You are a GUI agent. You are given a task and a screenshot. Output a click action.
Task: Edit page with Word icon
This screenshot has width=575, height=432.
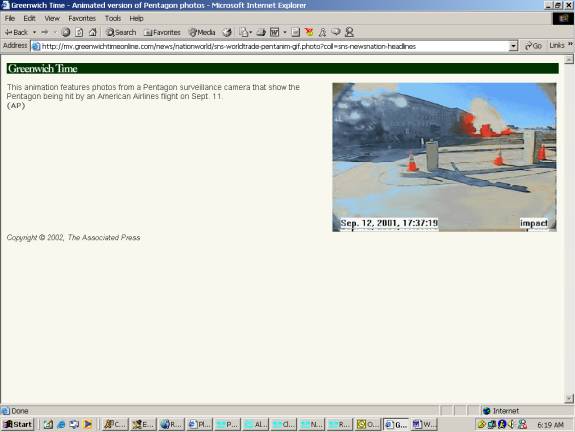[x=274, y=32]
